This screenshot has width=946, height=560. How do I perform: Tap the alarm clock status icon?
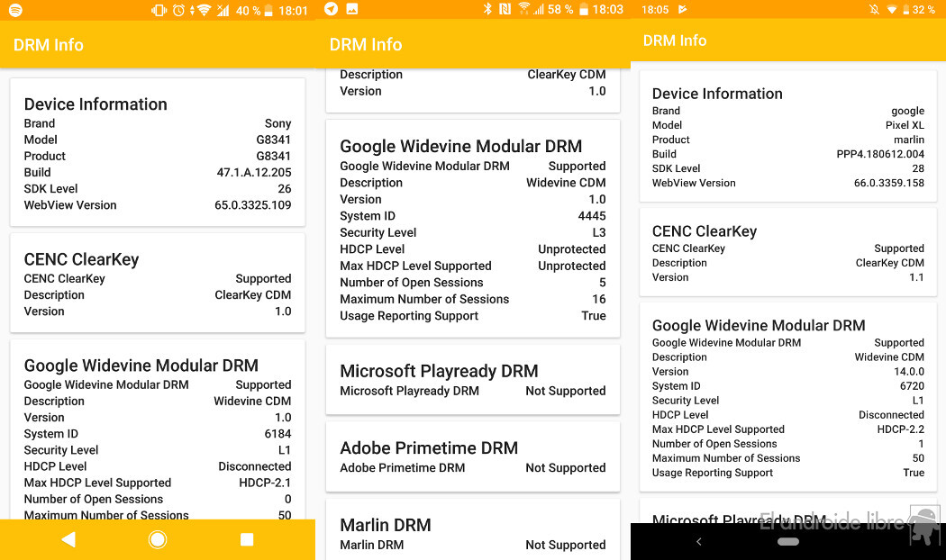coord(179,10)
